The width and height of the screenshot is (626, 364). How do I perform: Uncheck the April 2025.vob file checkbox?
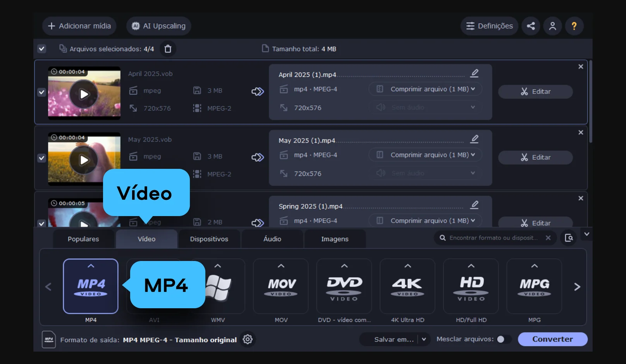(42, 92)
